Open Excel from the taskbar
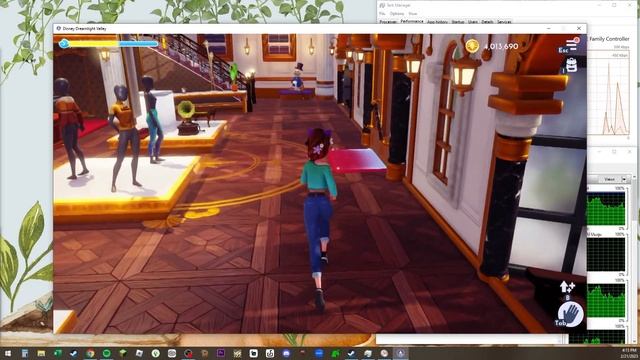Screen dimensions: 640x360 (x=58, y=353)
